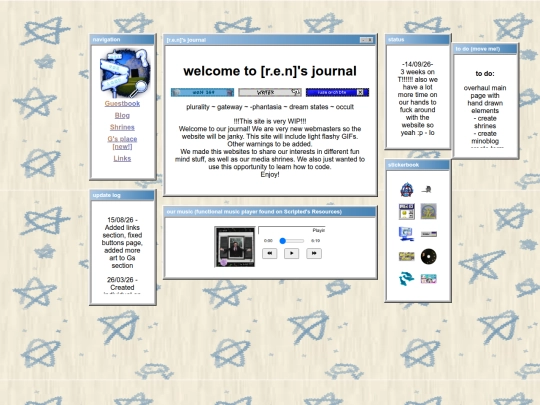Click the 'plurality ~ gateway' tagline text

270,107
